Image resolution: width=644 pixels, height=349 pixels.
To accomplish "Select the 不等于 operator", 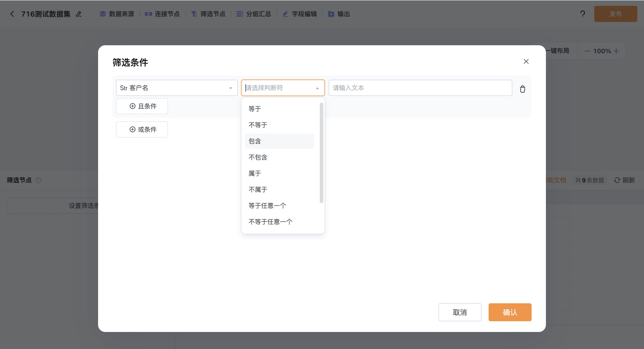I will (279, 125).
